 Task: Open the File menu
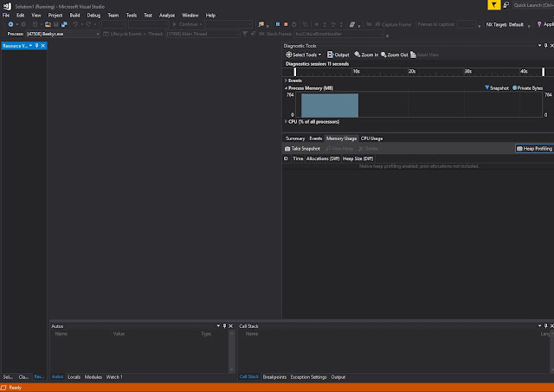[6, 16]
